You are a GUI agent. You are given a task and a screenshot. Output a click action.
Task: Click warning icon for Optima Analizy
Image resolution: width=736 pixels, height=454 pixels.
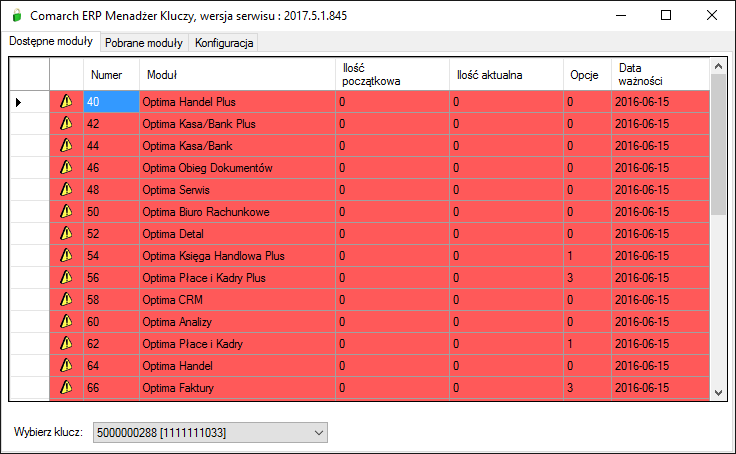click(x=66, y=322)
